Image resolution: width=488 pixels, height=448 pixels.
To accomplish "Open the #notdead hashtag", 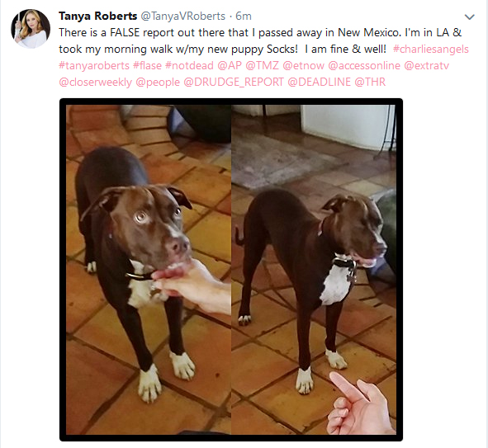I will 189,66.
